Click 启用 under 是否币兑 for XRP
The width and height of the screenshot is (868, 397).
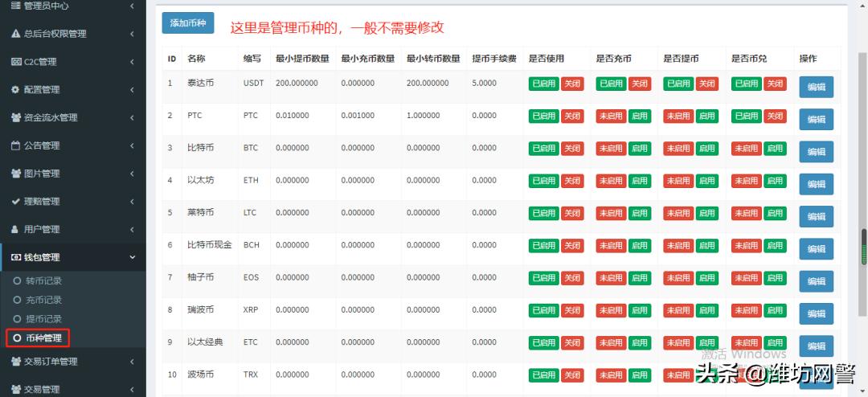click(x=775, y=311)
